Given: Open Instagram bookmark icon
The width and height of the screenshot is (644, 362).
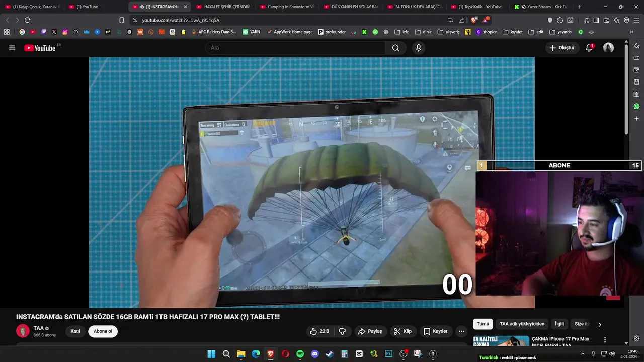Looking at the screenshot, I should (x=65, y=32).
